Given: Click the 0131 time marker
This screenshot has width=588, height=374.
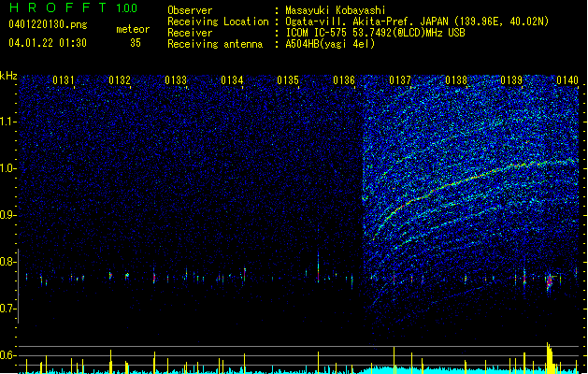Looking at the screenshot, I should point(64,80).
